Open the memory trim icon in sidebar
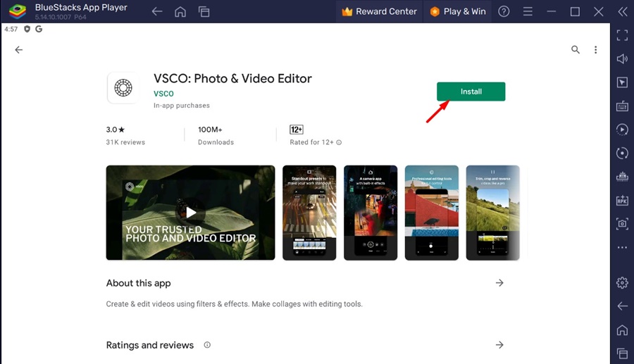 (x=622, y=177)
